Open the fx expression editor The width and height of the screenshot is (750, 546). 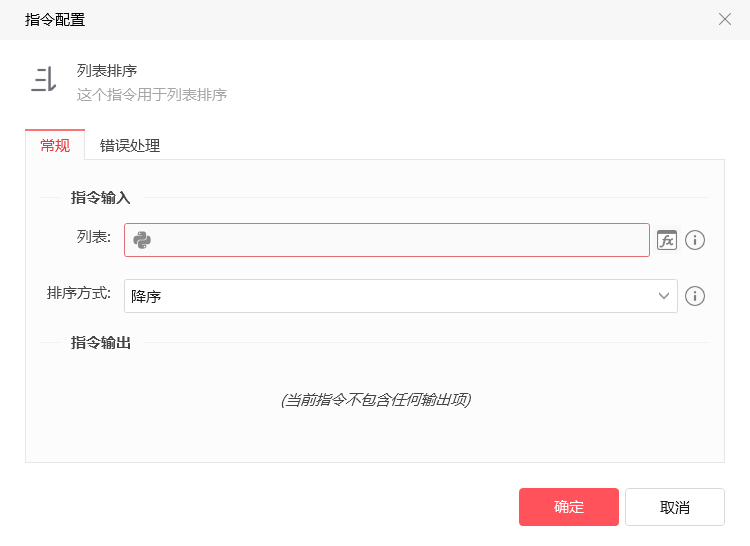click(x=667, y=240)
